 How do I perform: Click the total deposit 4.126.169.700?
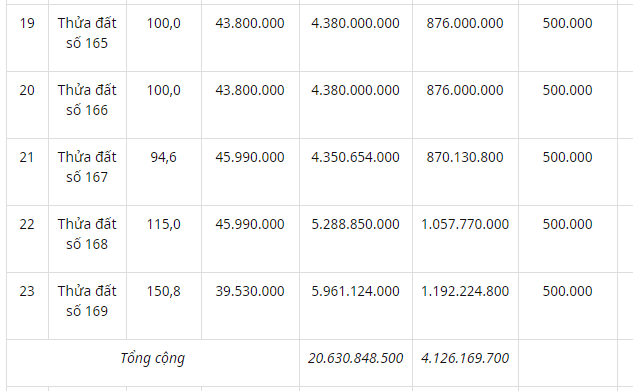[x=465, y=358]
